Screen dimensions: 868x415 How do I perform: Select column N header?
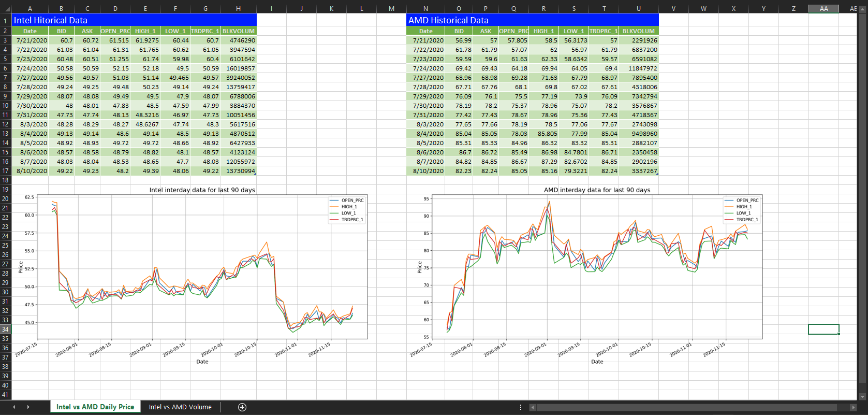[425, 8]
